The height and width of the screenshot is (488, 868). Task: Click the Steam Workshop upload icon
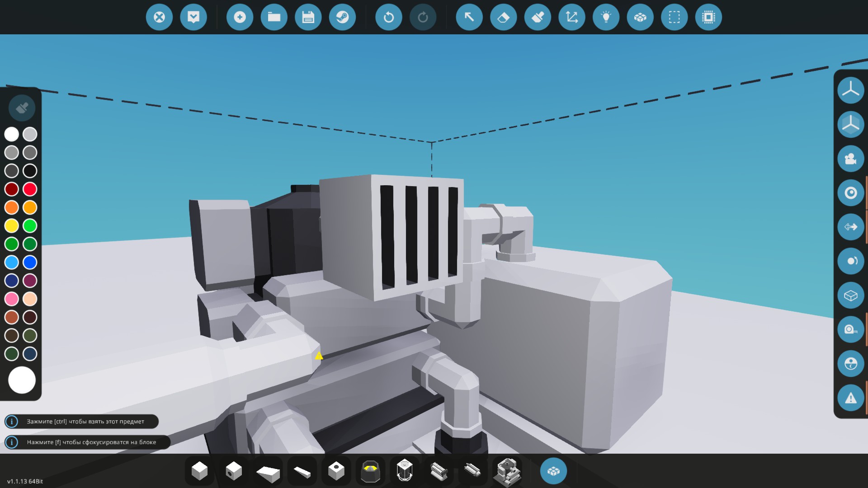(x=342, y=17)
